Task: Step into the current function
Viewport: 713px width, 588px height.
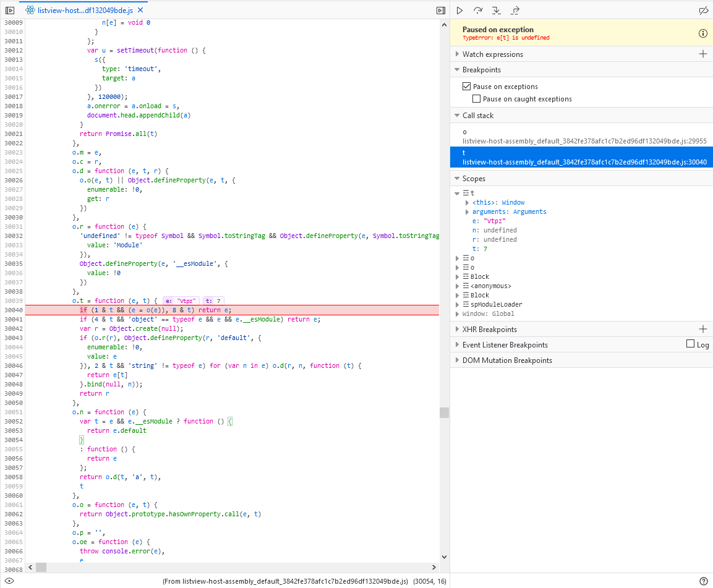Action: pyautogui.click(x=496, y=10)
